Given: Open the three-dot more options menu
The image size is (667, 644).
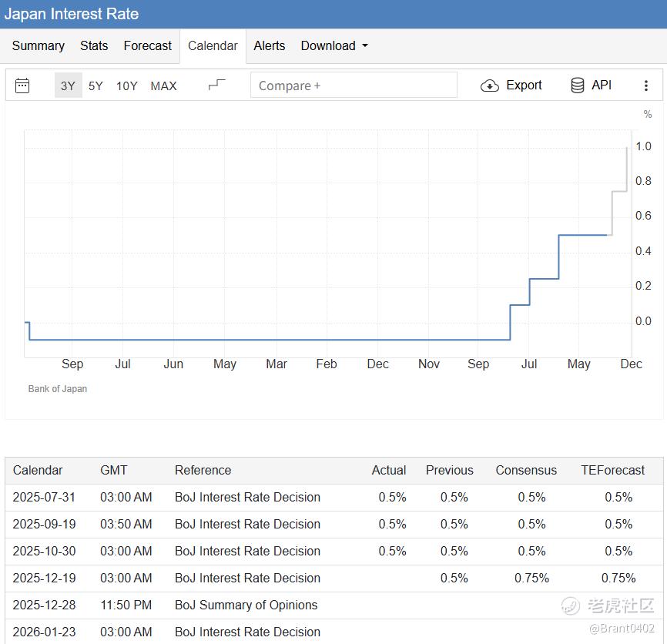Looking at the screenshot, I should tap(646, 86).
